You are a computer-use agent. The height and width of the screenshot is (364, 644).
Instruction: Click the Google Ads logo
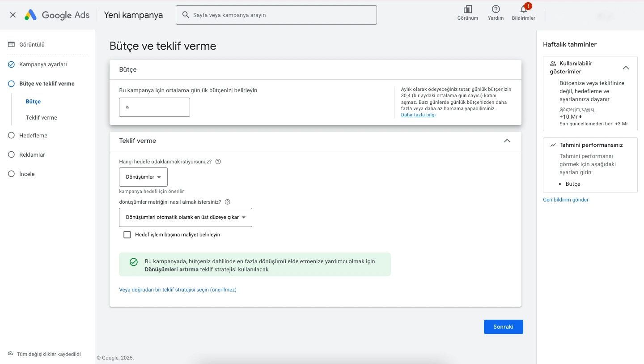pos(57,15)
